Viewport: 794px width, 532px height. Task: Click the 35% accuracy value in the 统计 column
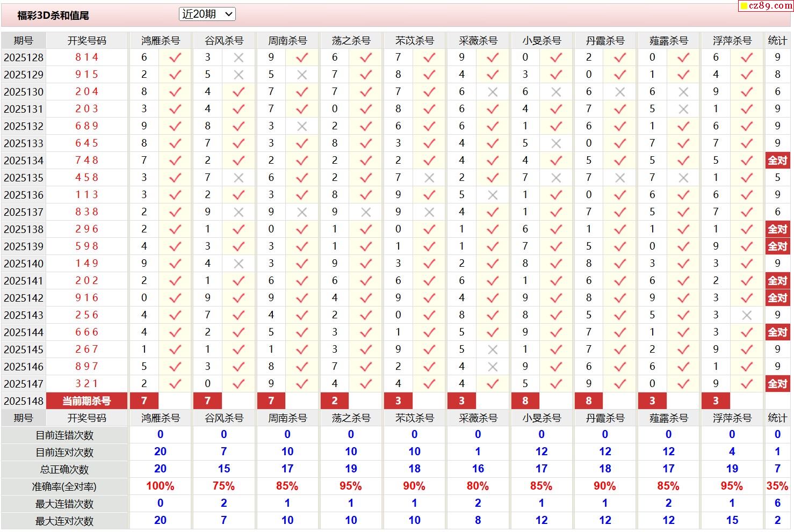click(x=777, y=486)
